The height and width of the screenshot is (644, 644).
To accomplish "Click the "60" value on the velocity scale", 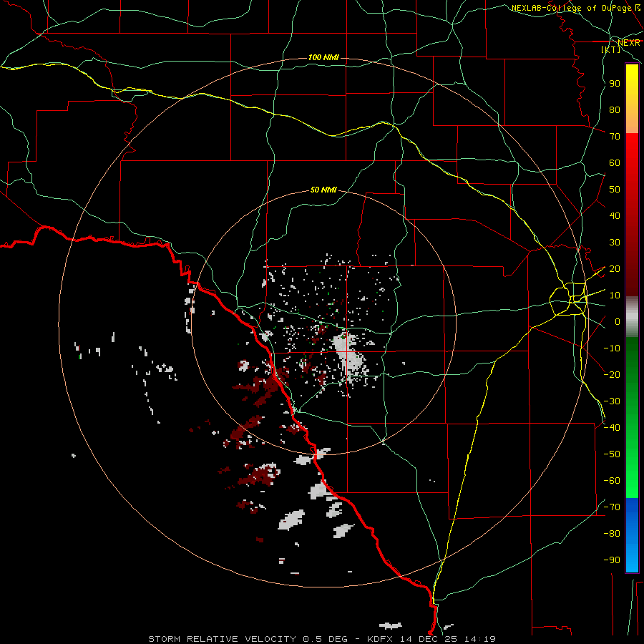I will tap(615, 163).
